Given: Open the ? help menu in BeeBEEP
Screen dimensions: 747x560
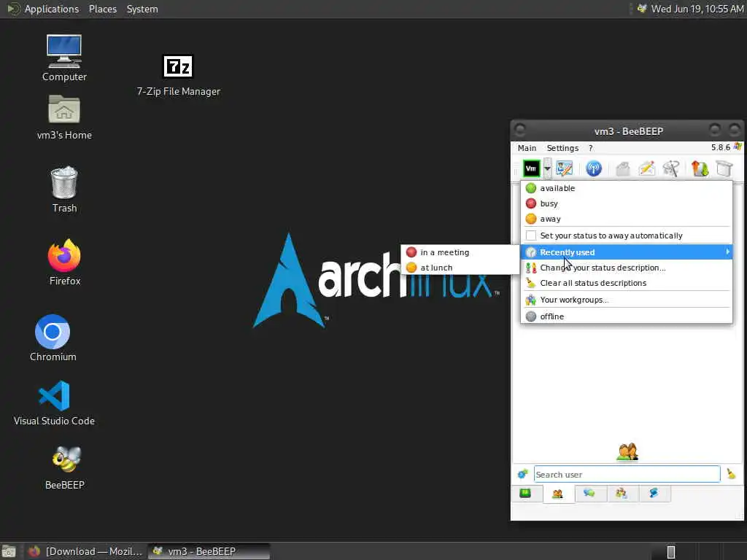Looking at the screenshot, I should coord(591,147).
